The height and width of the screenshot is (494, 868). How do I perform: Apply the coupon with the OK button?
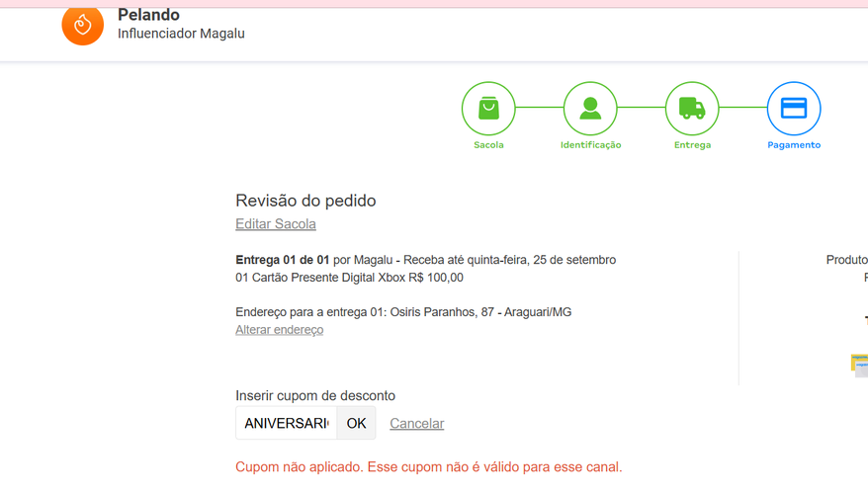click(x=356, y=423)
